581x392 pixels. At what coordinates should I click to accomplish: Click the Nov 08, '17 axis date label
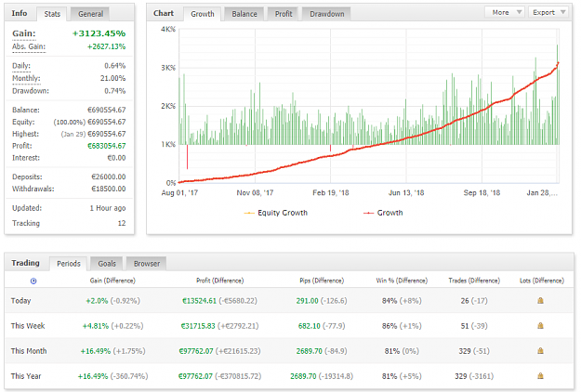[x=255, y=193]
